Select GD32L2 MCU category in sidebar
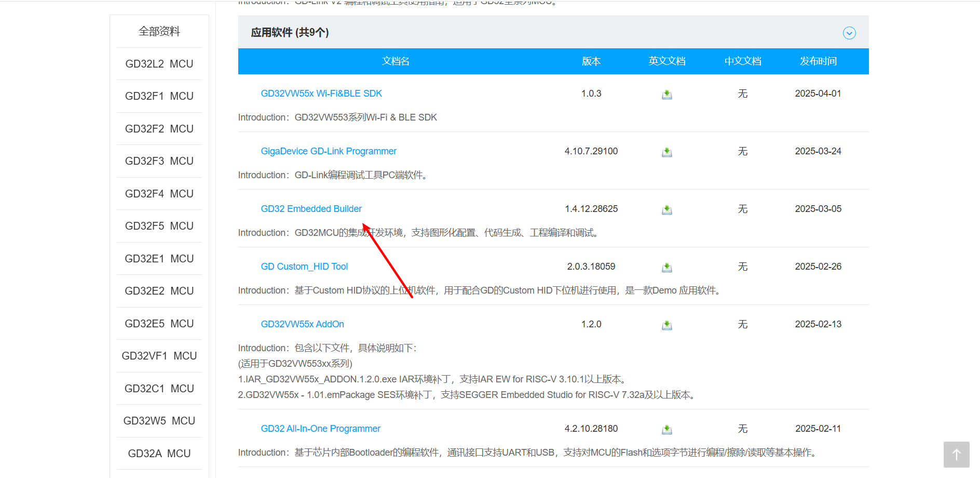The height and width of the screenshot is (478, 980). pyautogui.click(x=159, y=64)
